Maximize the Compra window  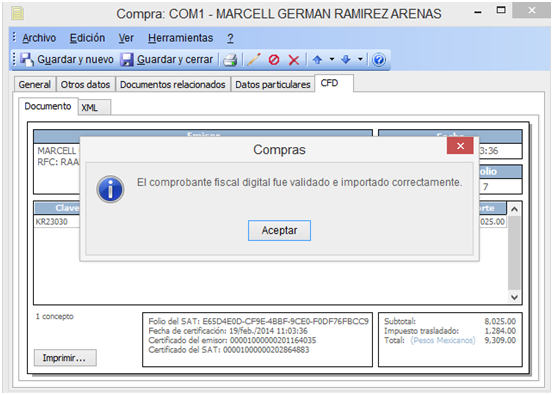501,10
